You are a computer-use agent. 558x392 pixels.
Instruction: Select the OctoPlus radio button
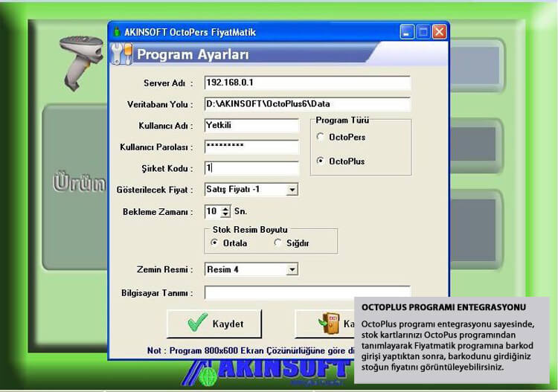point(321,161)
